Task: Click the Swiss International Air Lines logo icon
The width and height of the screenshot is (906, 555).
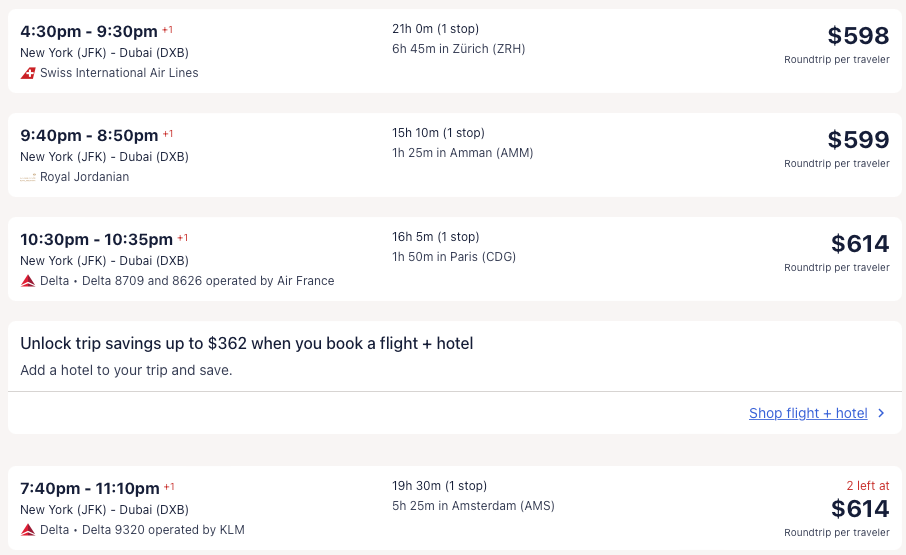Action: click(x=28, y=73)
